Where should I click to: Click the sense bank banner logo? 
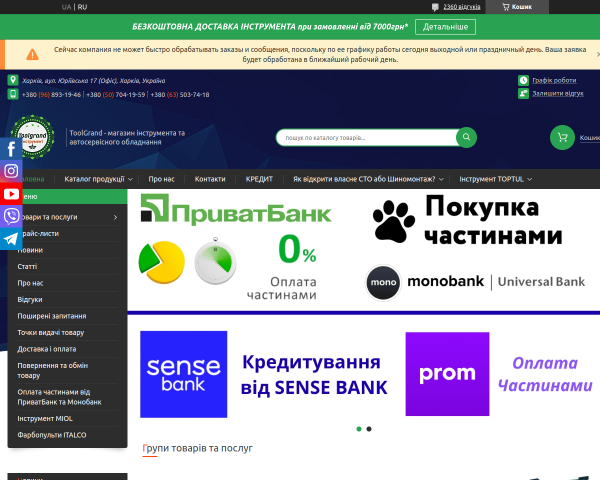(x=184, y=374)
